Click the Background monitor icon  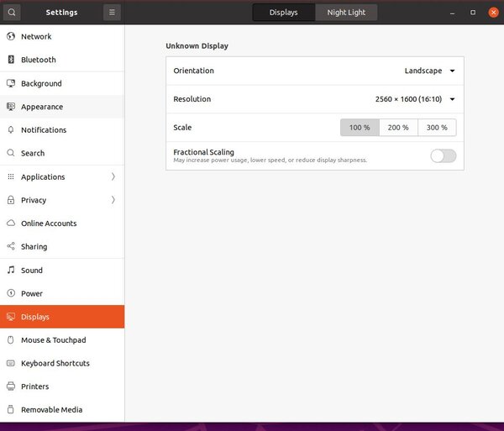click(11, 83)
